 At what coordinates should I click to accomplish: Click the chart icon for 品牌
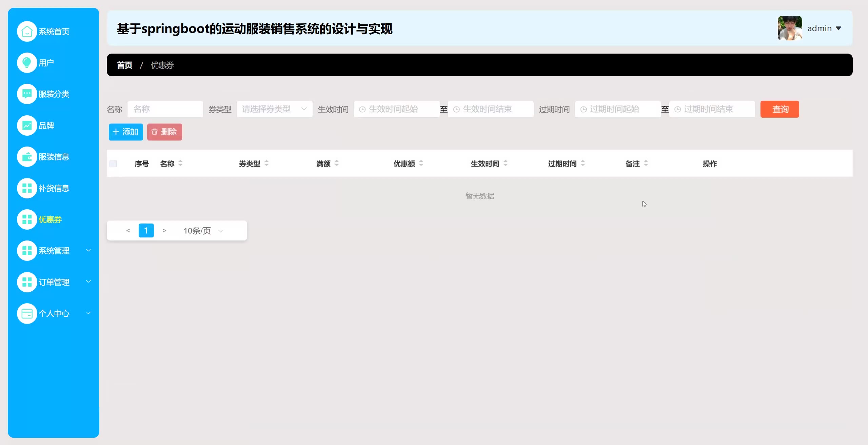[27, 125]
